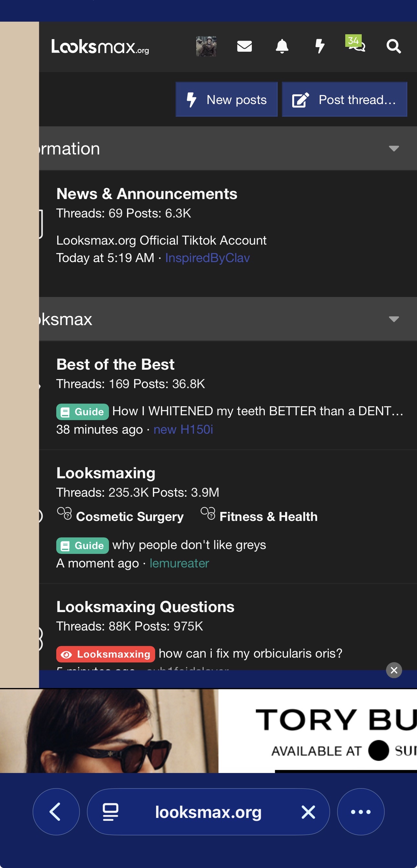Open the envelope messages icon
This screenshot has height=868, width=417.
[244, 46]
